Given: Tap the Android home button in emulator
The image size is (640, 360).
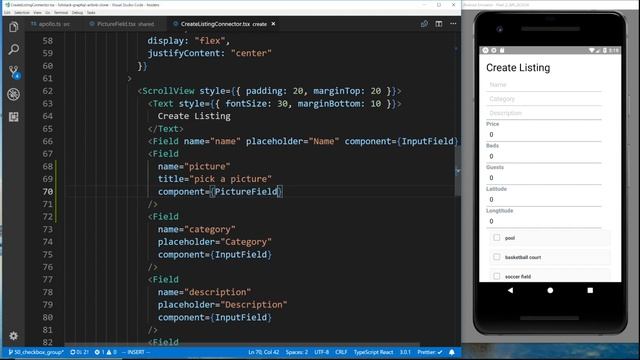Looking at the screenshot, I should point(550,290).
